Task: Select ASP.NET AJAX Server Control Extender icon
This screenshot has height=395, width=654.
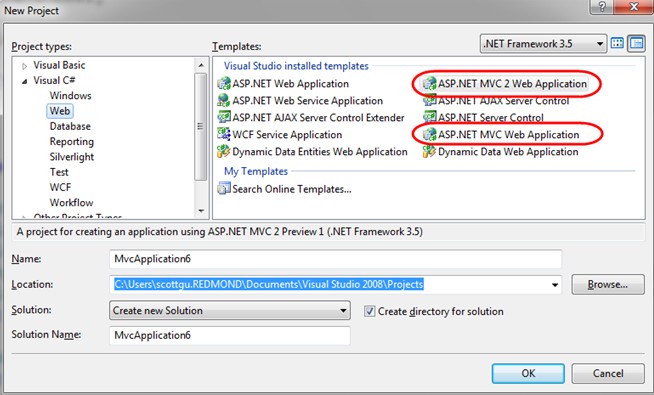Action: coord(224,117)
